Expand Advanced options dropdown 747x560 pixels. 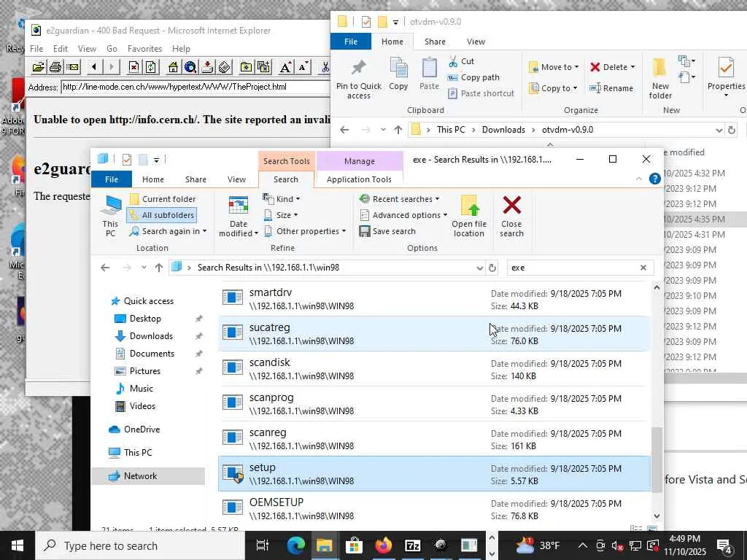pos(403,215)
